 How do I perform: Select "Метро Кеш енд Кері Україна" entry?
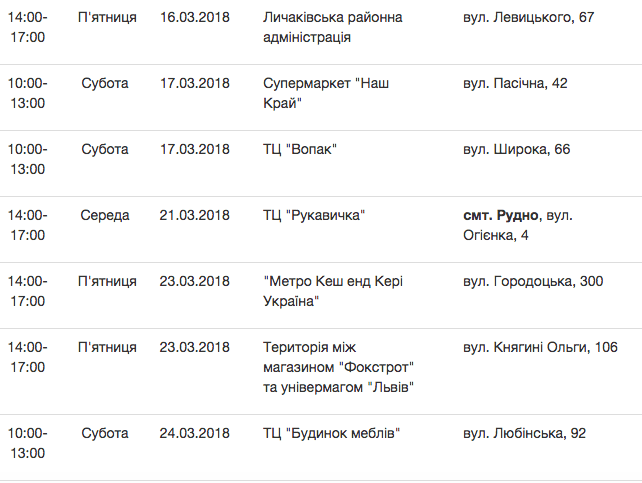click(x=335, y=291)
